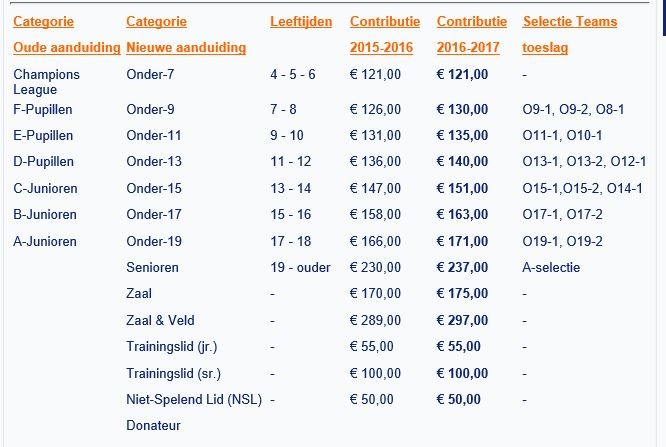Image resolution: width=666 pixels, height=447 pixels.
Task: Click the 'O15-1,O15-2, O14-1' teams cell
Action: point(582,188)
